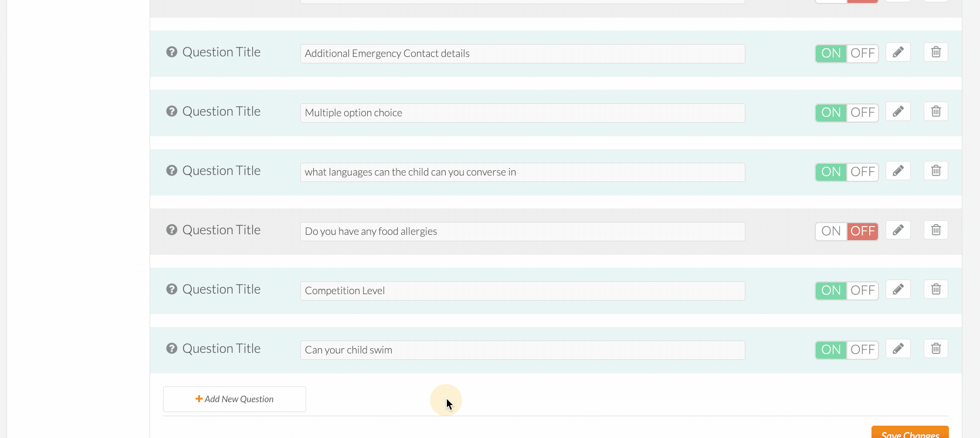Set Competition Level question to OFF
The width and height of the screenshot is (980, 438).
[863, 291]
